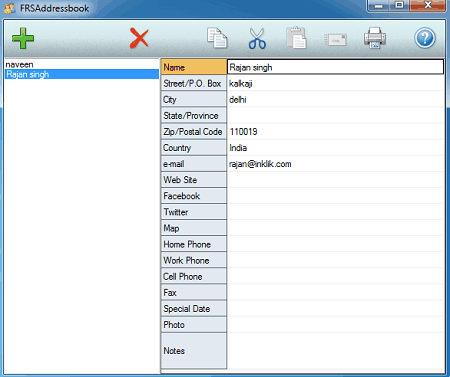
Task: Click the e-mail row header
Action: click(x=194, y=164)
